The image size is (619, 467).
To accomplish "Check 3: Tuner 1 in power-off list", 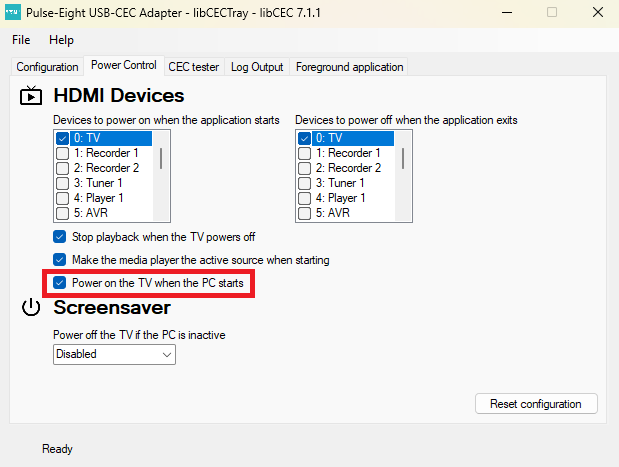I will pos(304,183).
